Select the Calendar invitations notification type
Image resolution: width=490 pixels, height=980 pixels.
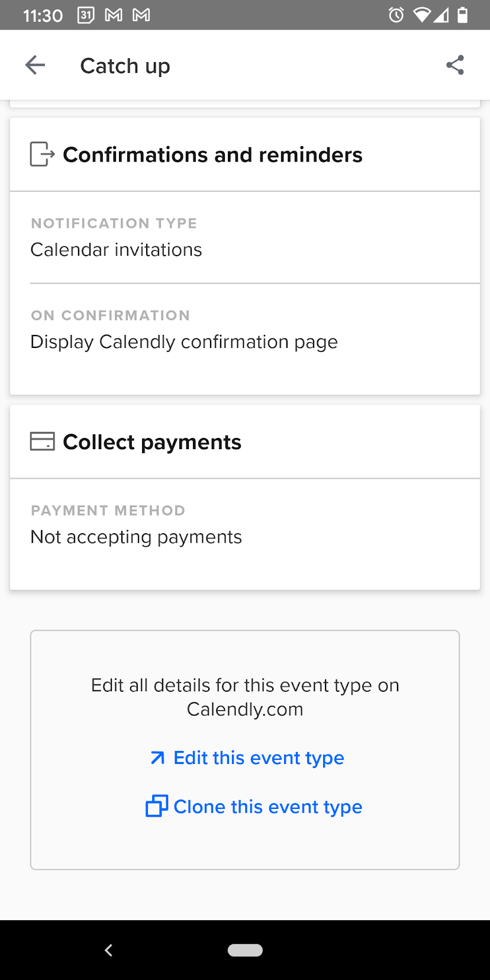tap(117, 249)
